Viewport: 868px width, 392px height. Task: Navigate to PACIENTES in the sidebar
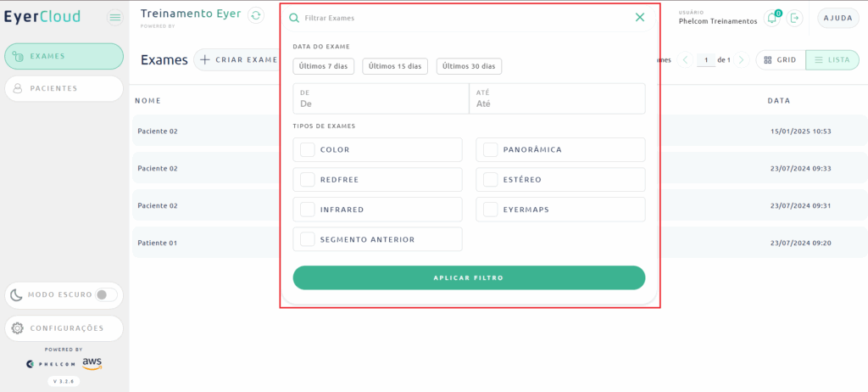(64, 88)
